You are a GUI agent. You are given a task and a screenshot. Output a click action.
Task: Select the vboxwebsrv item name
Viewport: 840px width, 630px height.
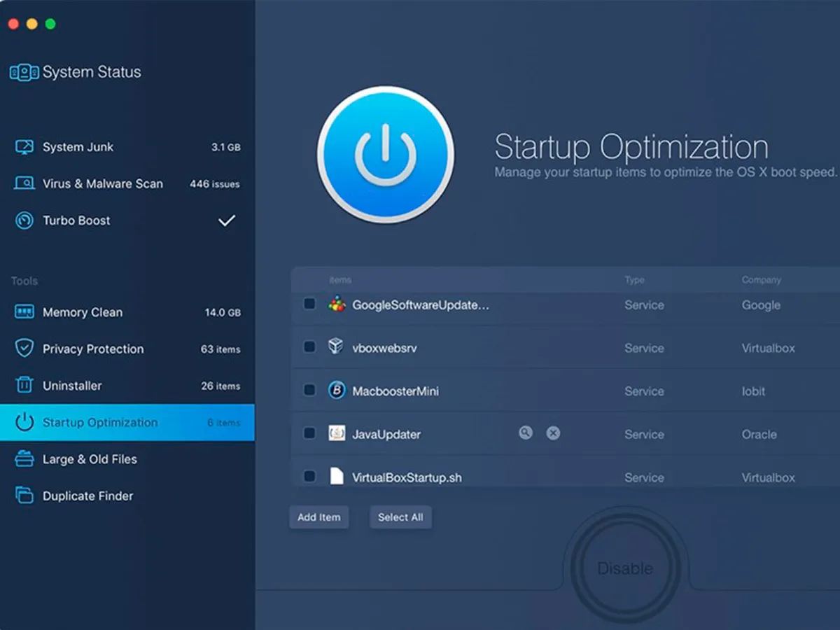point(384,348)
